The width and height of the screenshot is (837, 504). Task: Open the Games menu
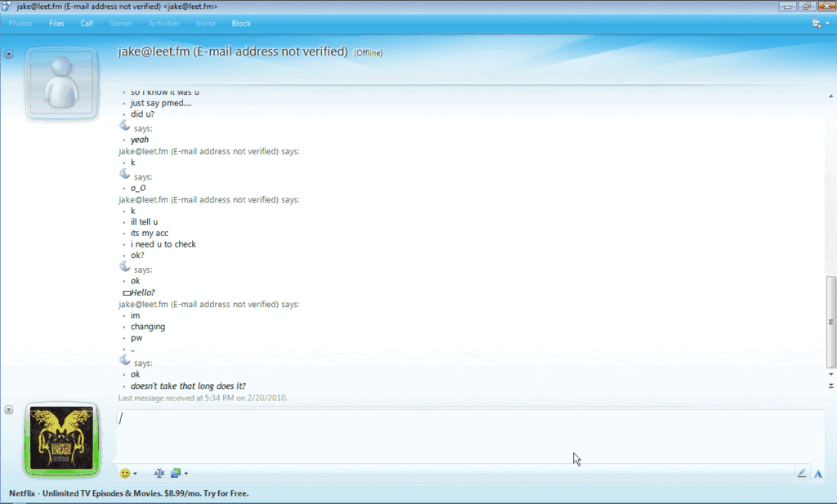point(121,24)
